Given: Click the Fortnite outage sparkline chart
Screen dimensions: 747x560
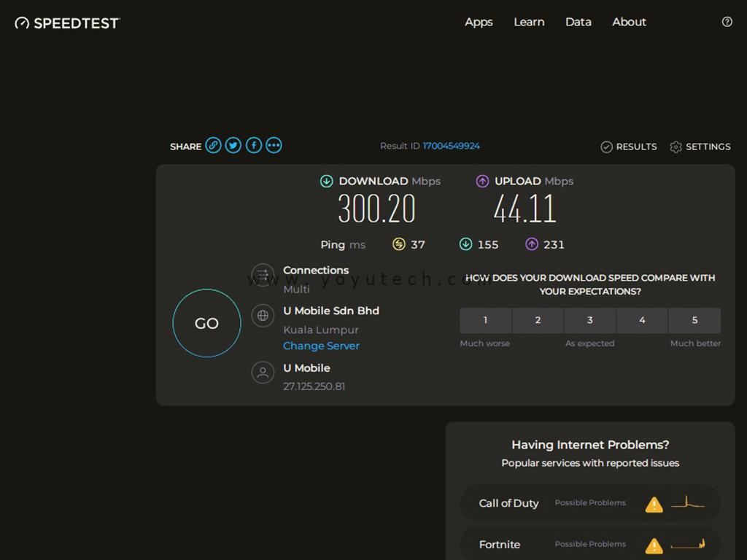Looking at the screenshot, I should (x=687, y=543).
